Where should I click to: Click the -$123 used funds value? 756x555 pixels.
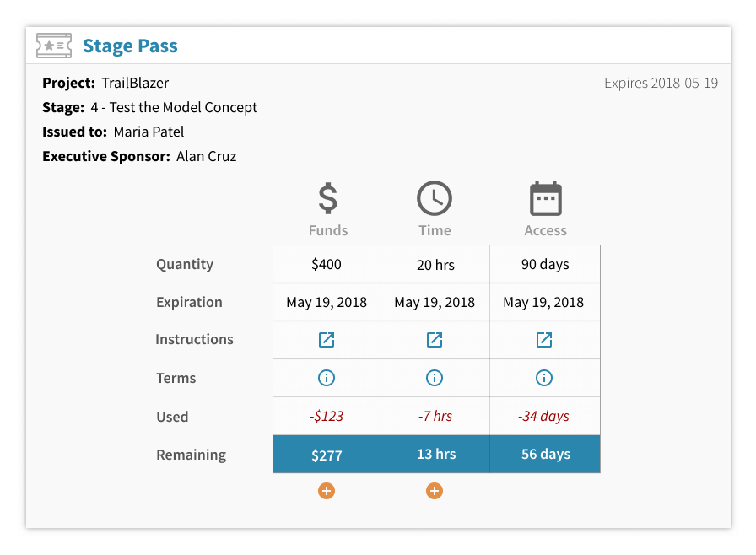(326, 416)
